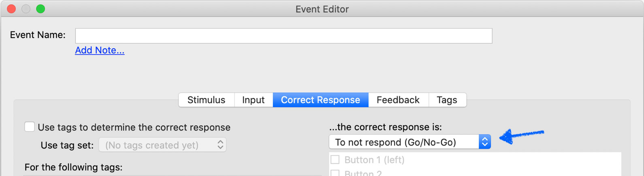Go to the Feedback tab
Screen dimensions: 644x176
pos(398,100)
